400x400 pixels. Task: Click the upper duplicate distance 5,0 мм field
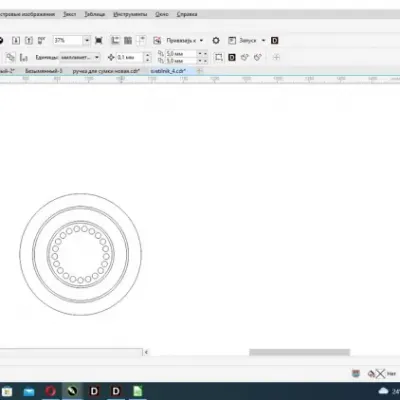(181, 53)
